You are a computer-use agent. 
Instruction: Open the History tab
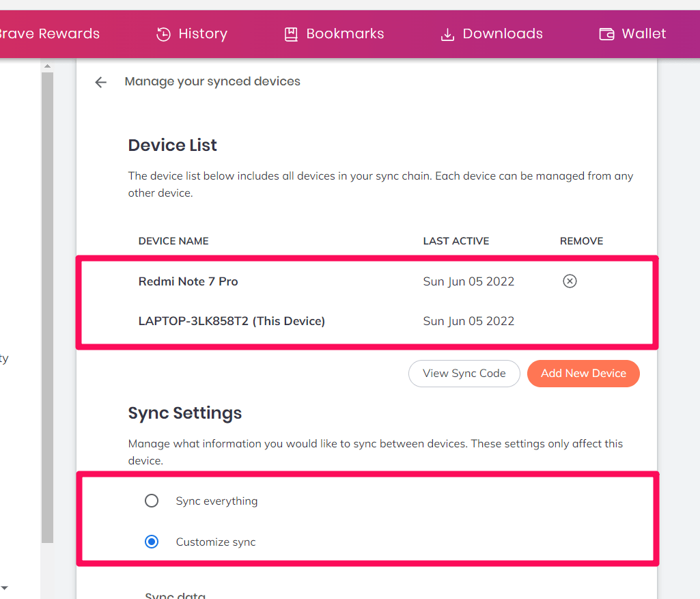192,34
